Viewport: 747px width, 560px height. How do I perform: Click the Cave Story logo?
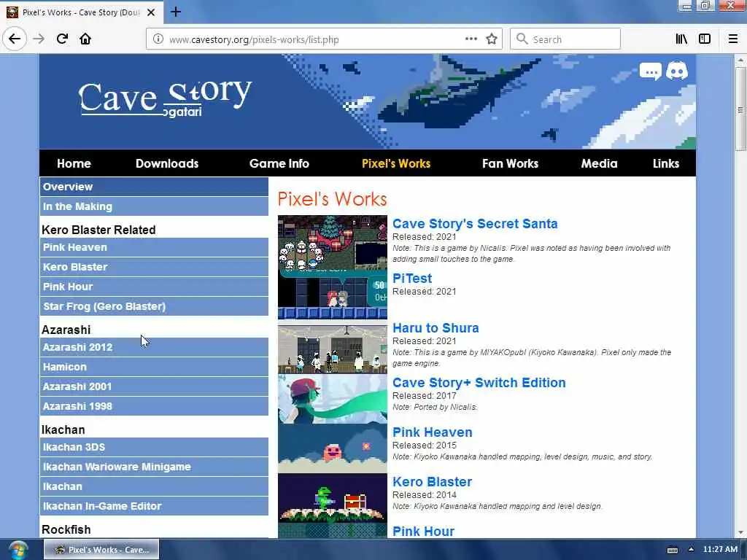(x=165, y=98)
